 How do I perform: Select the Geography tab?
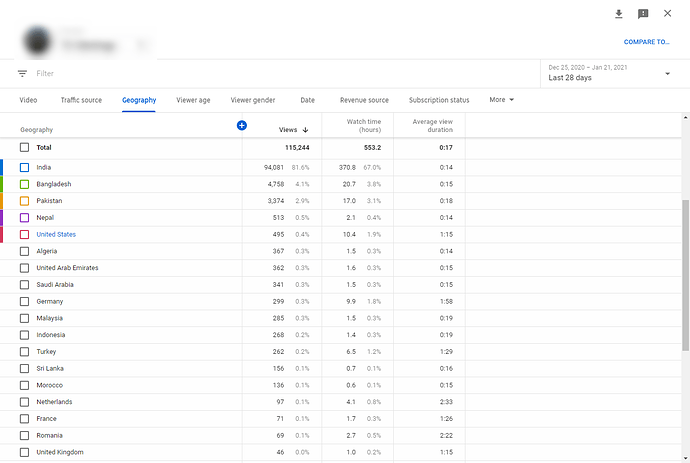[x=139, y=100]
